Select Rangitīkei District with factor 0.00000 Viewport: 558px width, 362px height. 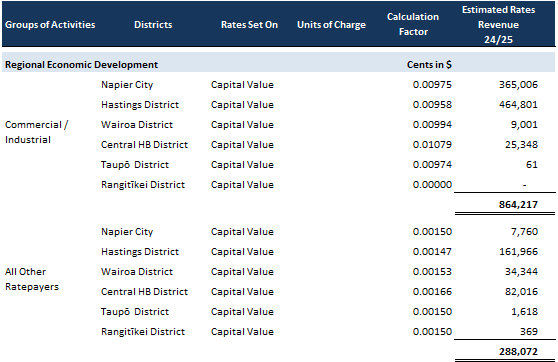tap(143, 185)
